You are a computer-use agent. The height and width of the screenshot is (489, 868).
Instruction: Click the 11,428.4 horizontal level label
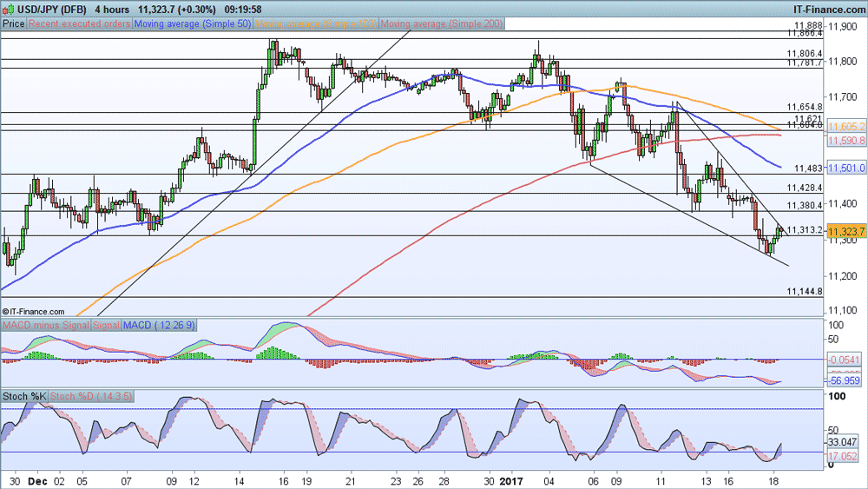click(x=805, y=188)
